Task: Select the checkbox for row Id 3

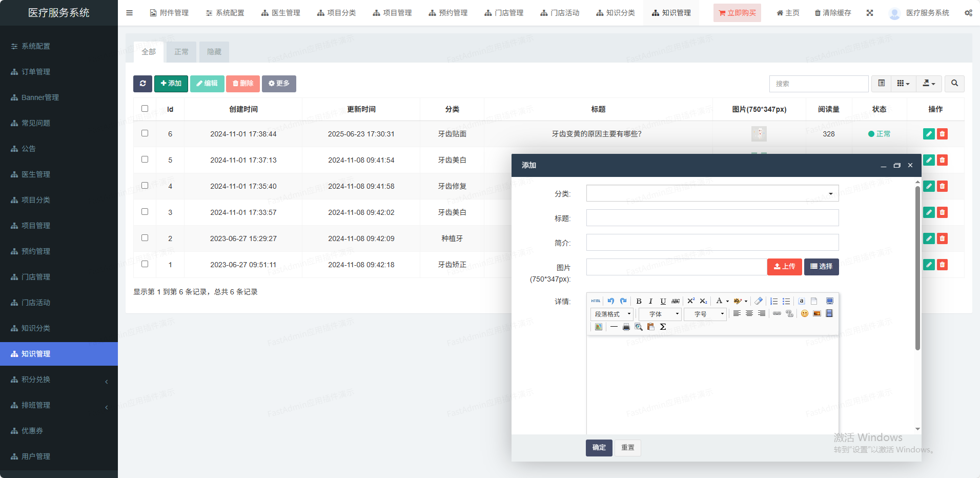Action: 145,212
